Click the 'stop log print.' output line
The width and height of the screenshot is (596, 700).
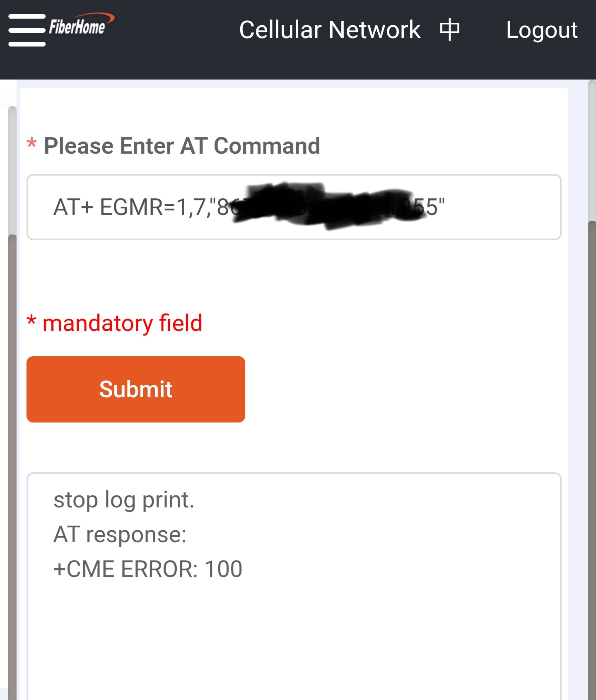pos(124,500)
